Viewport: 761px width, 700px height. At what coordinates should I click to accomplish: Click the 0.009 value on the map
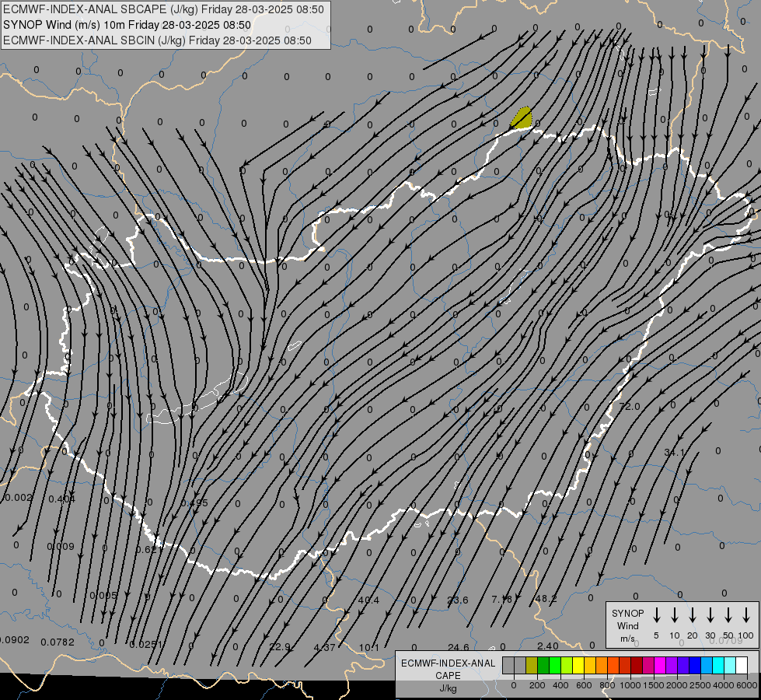coord(61,547)
